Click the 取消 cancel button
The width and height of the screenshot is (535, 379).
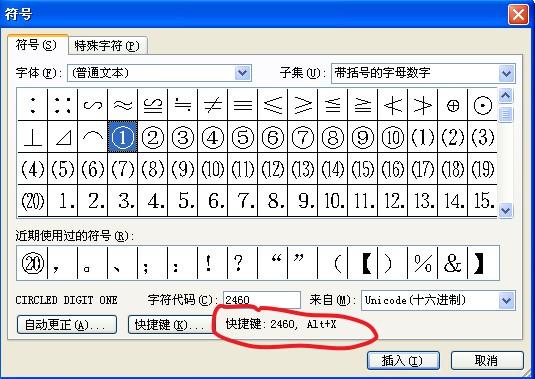[487, 361]
